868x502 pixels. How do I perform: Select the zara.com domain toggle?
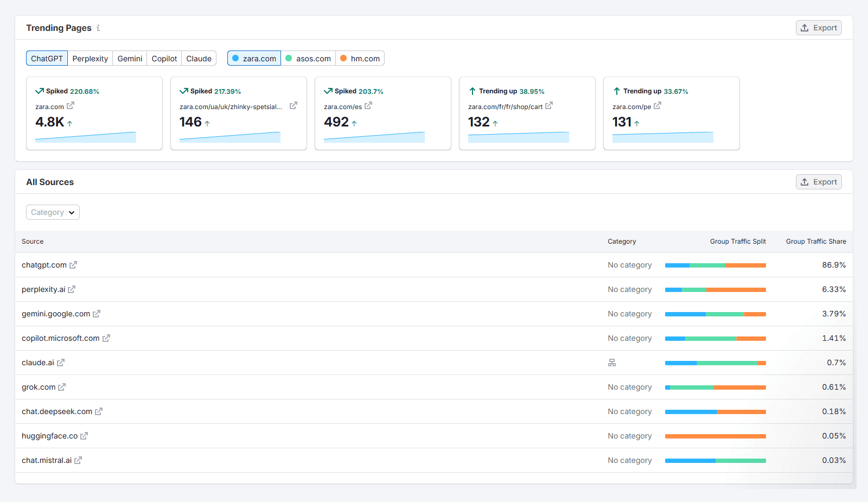(x=254, y=59)
